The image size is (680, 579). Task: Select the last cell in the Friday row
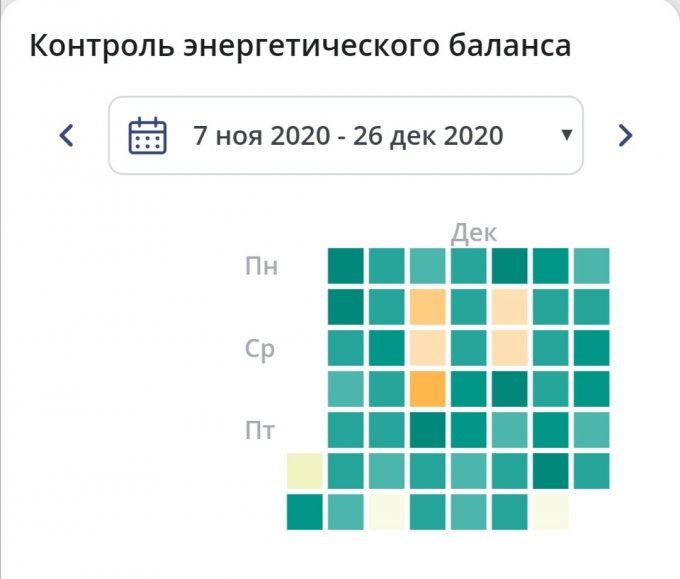[x=591, y=429]
